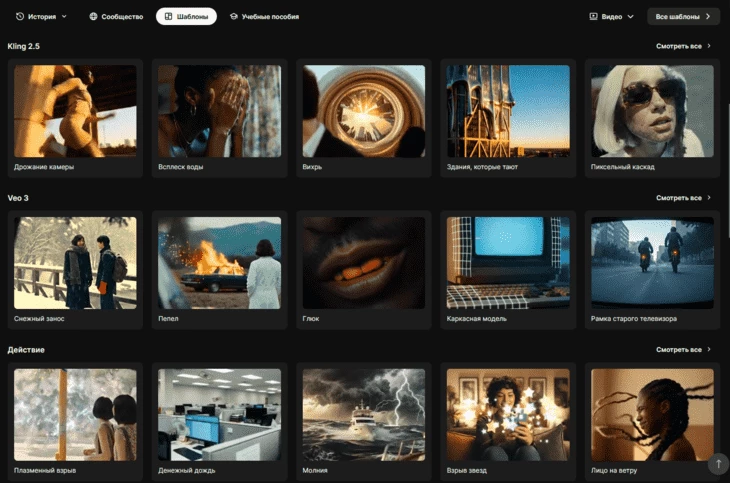Open the Пепел template thumbnail
730x483 pixels.
pos(219,263)
